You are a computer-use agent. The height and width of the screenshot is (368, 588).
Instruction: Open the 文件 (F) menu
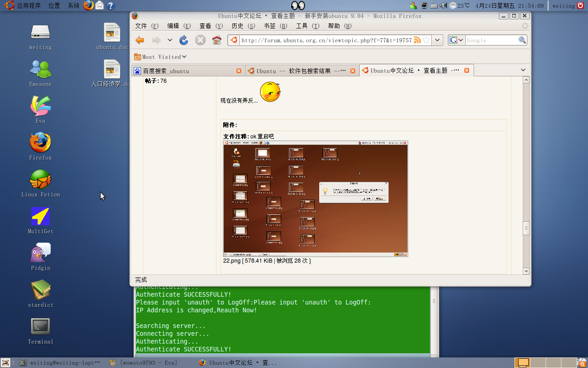[147, 26]
